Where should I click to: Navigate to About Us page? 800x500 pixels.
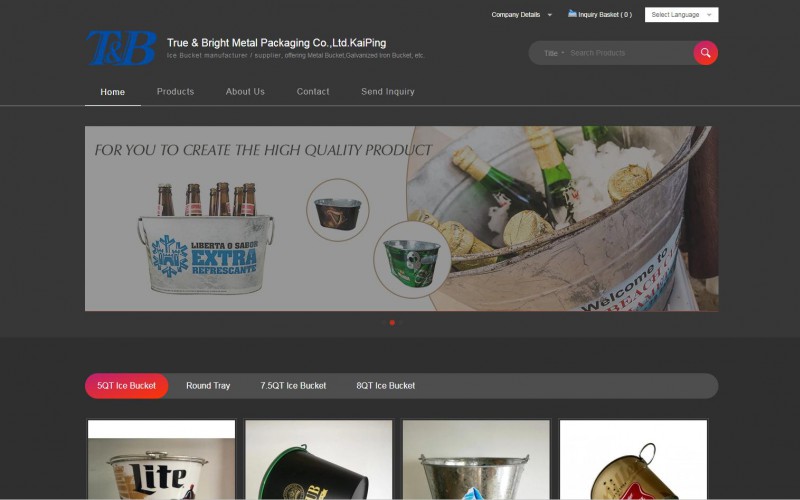[x=245, y=92]
